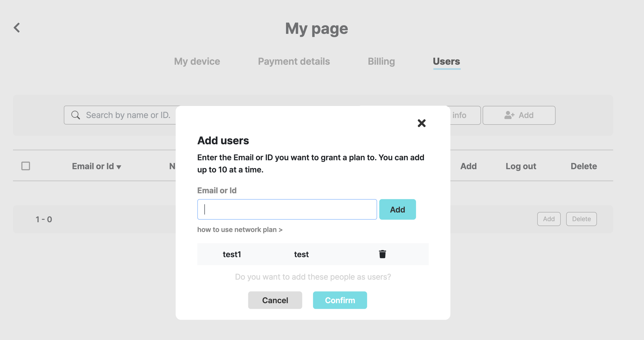Select the test1 entry row

313,254
